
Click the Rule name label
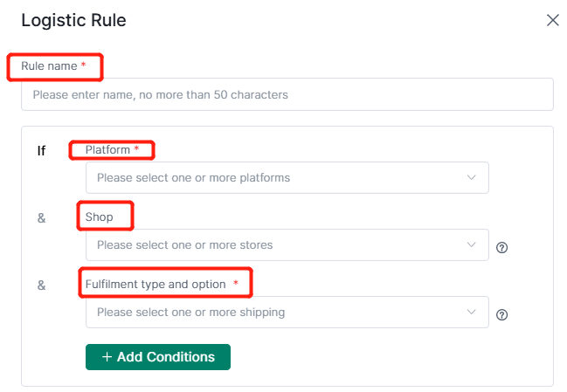(49, 66)
